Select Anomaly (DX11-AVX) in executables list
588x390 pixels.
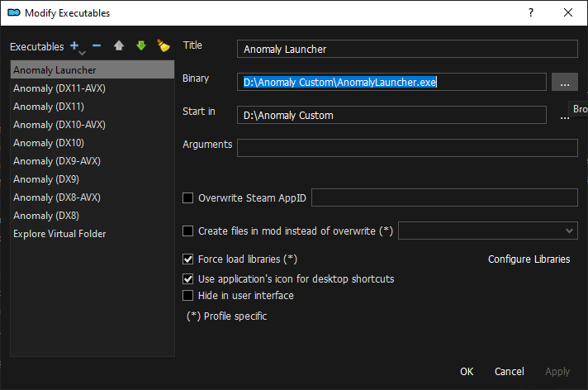pos(59,88)
